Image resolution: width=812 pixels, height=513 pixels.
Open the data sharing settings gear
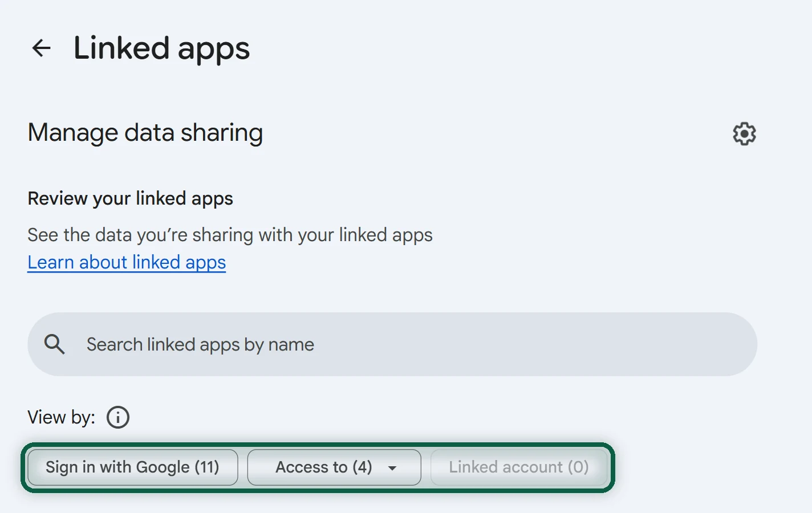744,134
